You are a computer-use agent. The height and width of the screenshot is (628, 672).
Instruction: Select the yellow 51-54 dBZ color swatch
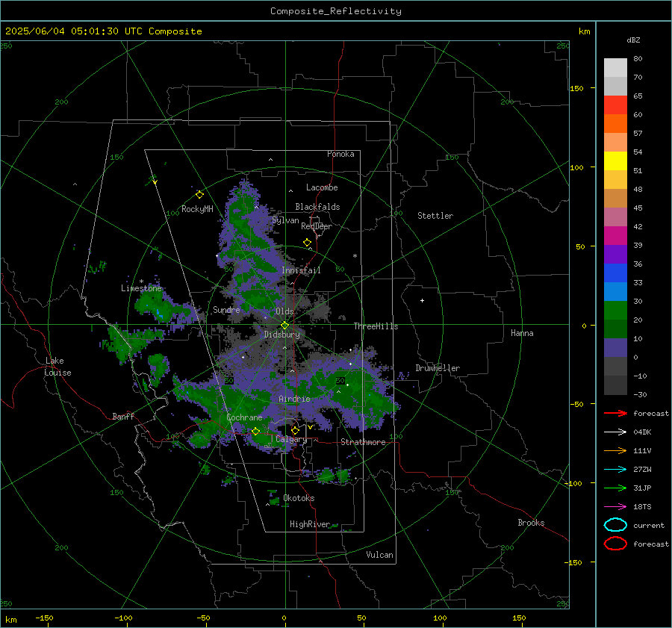click(615, 161)
